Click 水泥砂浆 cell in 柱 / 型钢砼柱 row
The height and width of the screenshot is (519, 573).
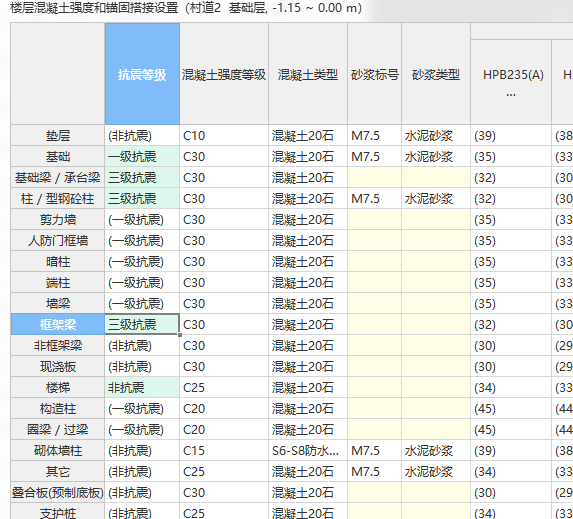[x=436, y=198]
